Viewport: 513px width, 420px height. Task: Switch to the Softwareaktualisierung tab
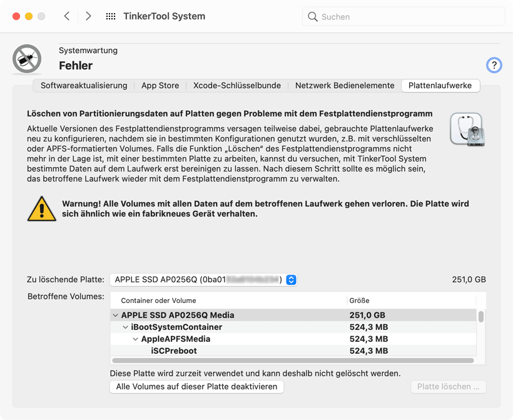click(x=84, y=86)
